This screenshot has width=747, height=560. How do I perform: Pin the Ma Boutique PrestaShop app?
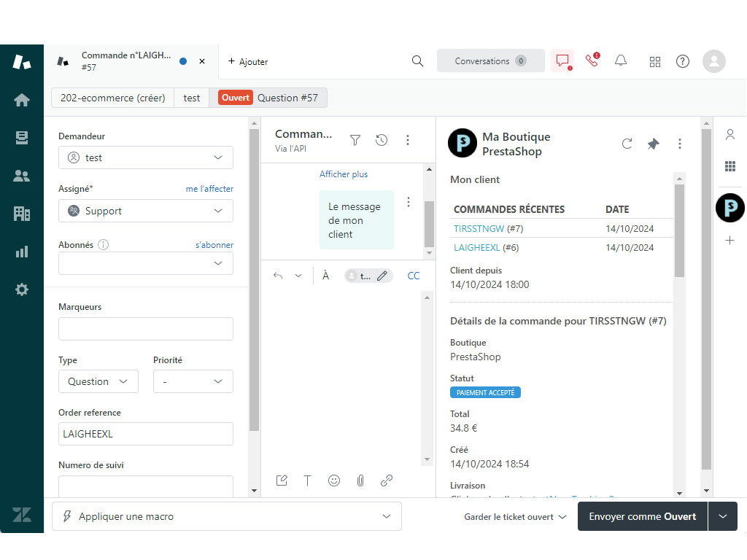(x=653, y=144)
